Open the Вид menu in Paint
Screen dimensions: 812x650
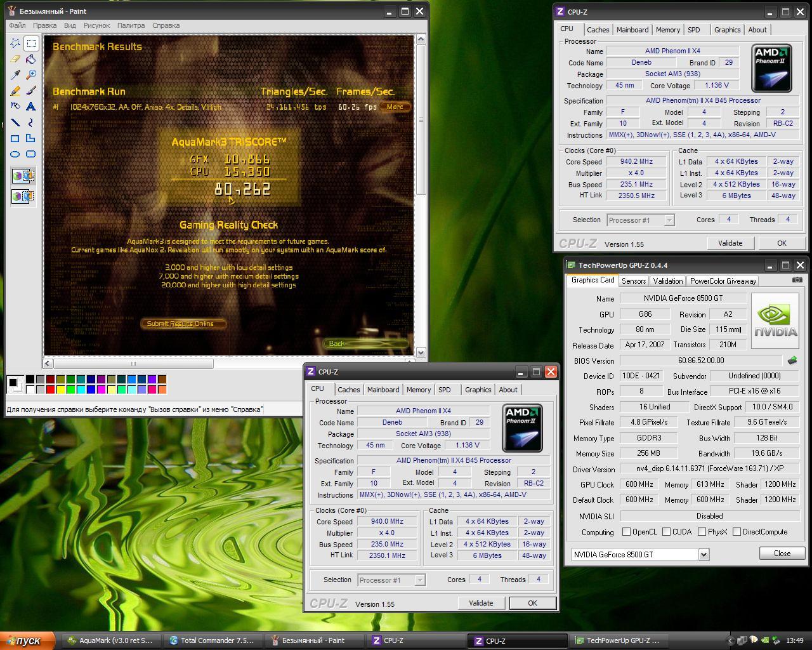click(x=70, y=25)
